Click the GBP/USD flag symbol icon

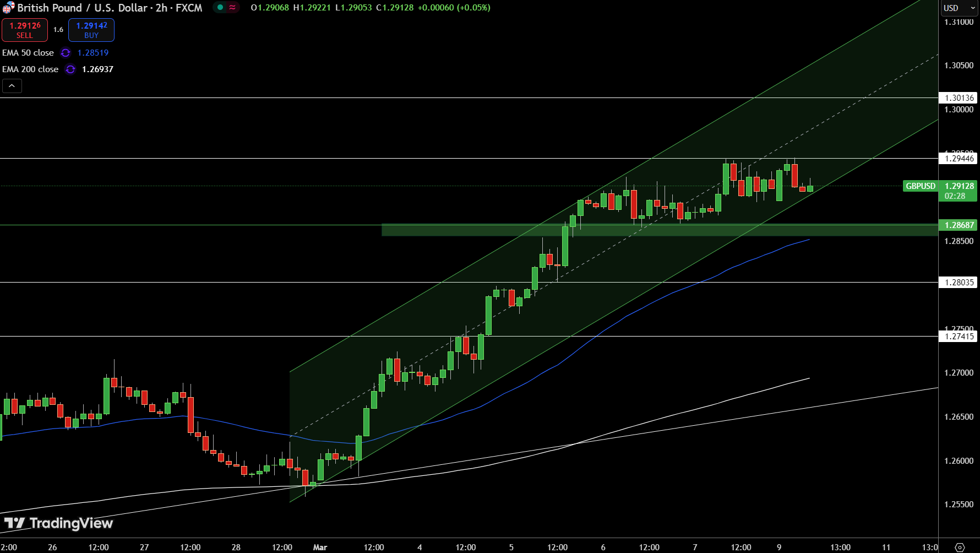point(8,8)
